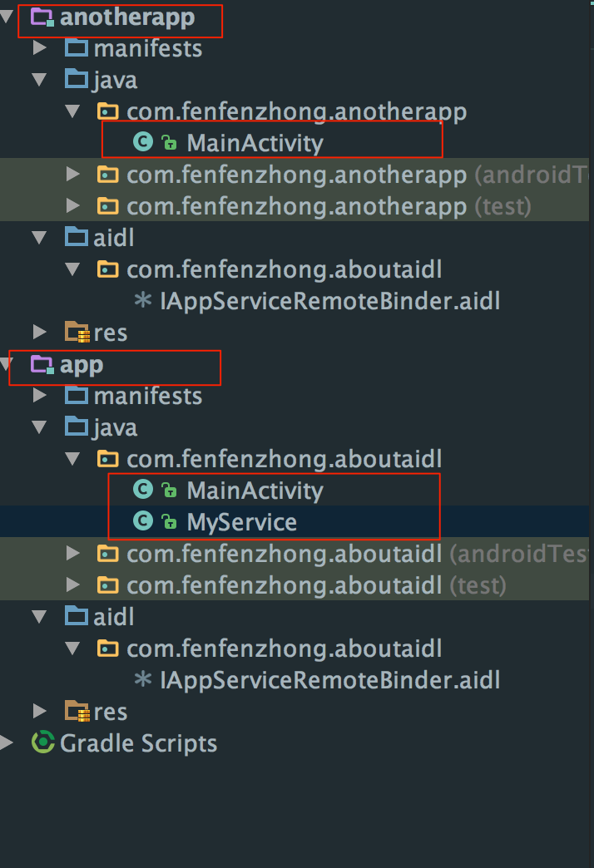Collapse the aidl folder under app module
This screenshot has height=868, width=594.
tap(39, 617)
